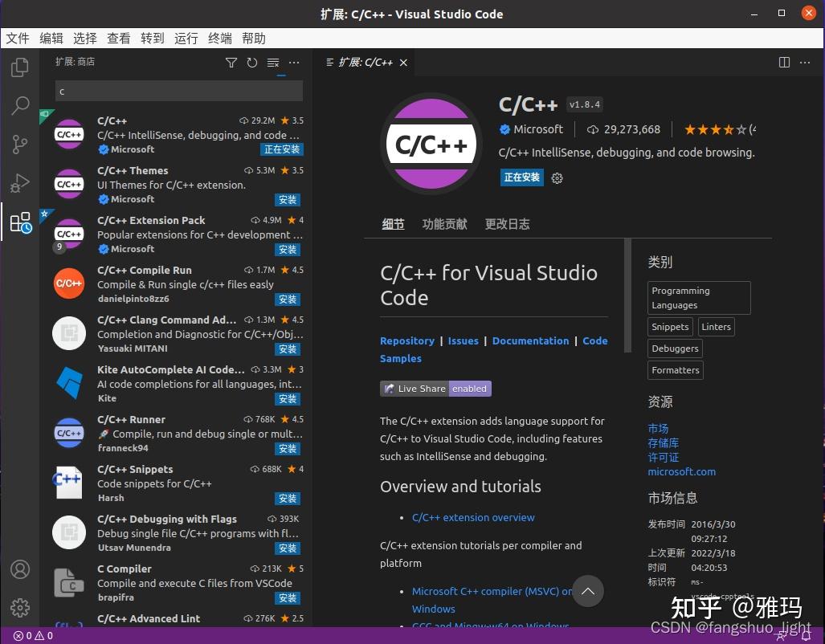Select the Search icon in the Activity Bar
This screenshot has height=644, width=825.
[20, 105]
